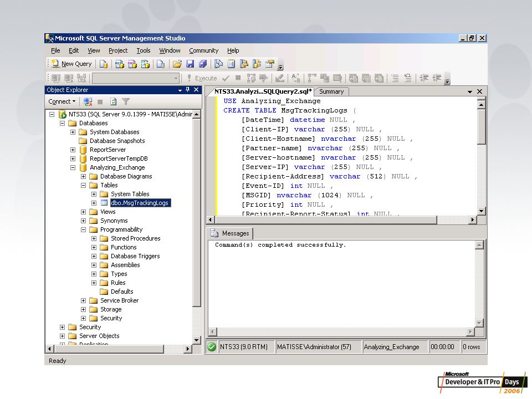This screenshot has width=532, height=399.
Task: Open an Analysis Services DMX Query
Action: (132, 64)
